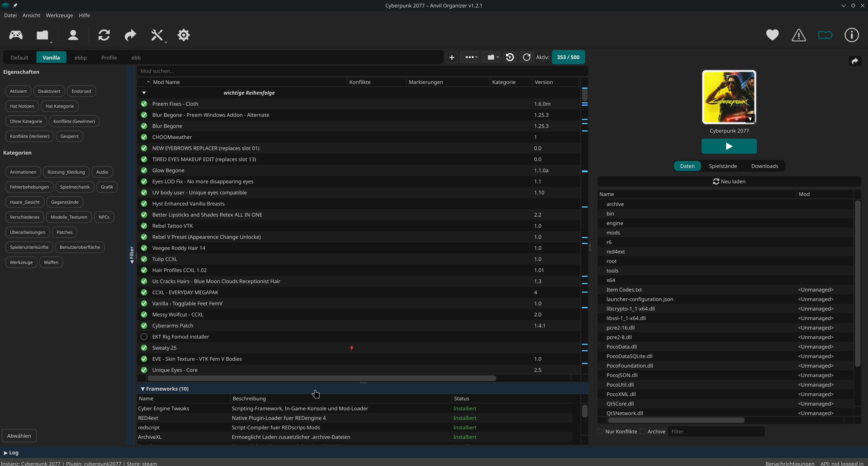Click the refresh arrows toolbar icon

tap(104, 35)
